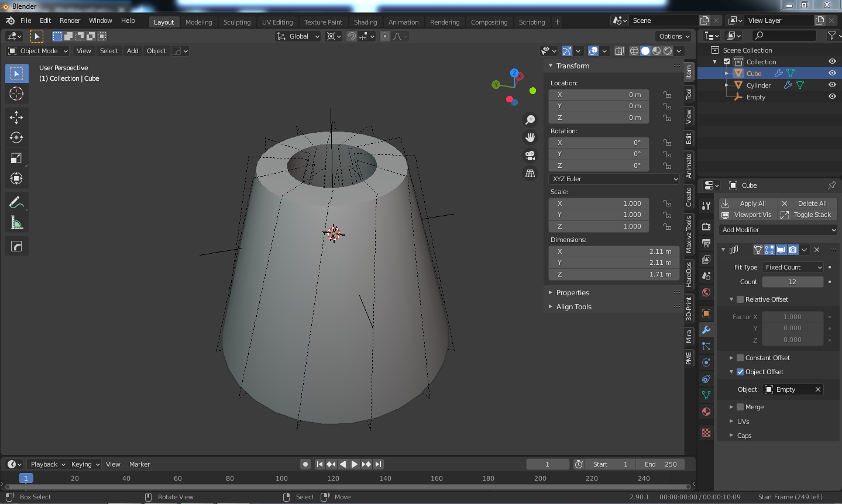Open Add Modifier dropdown
Image resolution: width=842 pixels, height=504 pixels.
[778, 230]
